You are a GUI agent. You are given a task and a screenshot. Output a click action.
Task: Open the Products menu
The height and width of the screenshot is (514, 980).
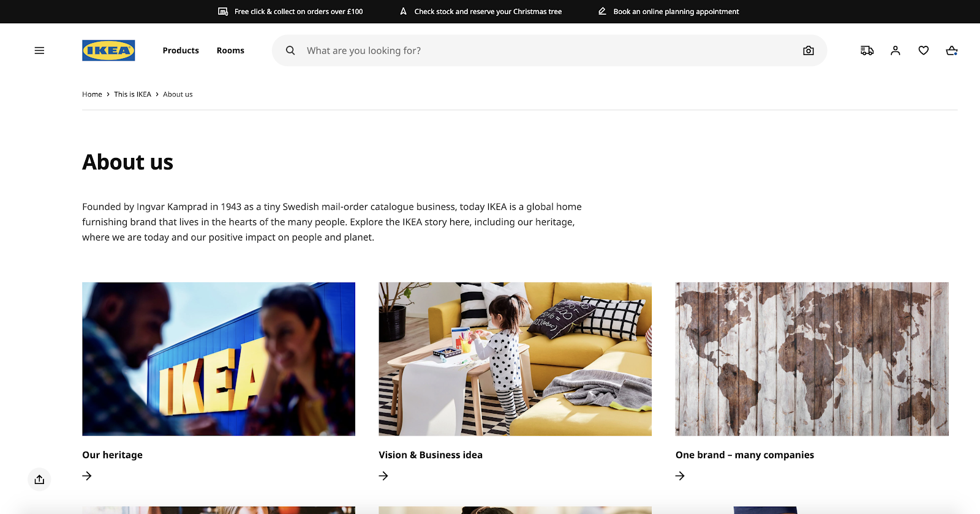(181, 51)
